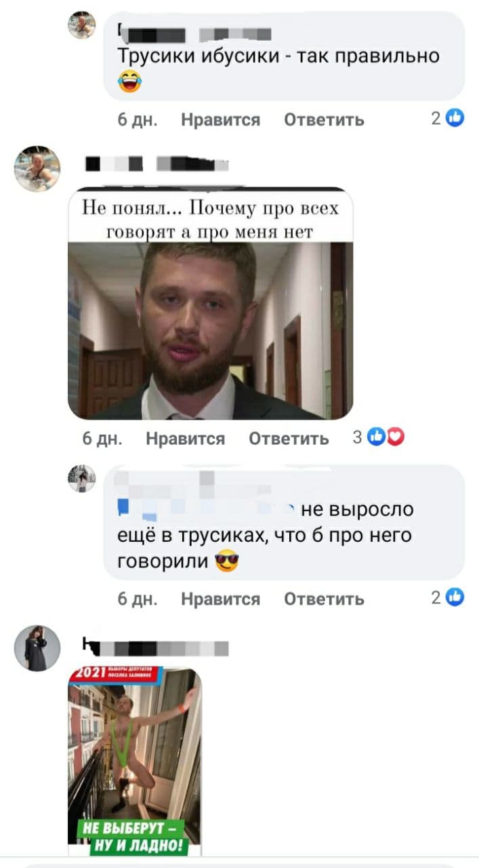479x868 pixels.
Task: Open avatar of commenter in black dress
Action: [37, 648]
